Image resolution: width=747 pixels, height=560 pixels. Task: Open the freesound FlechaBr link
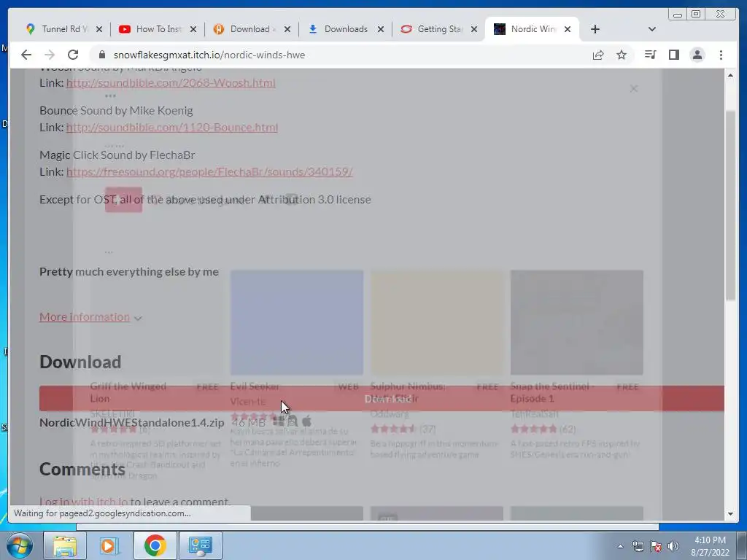tap(209, 171)
